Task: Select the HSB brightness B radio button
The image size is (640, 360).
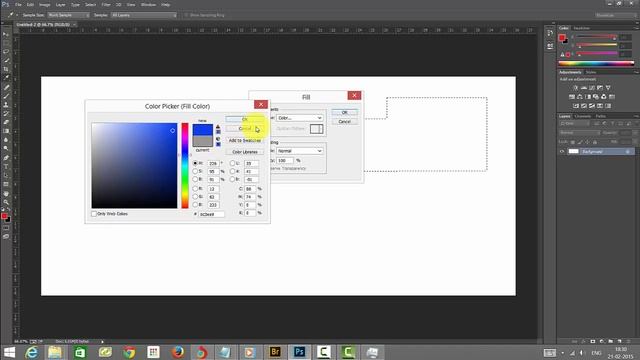Action: [x=195, y=179]
